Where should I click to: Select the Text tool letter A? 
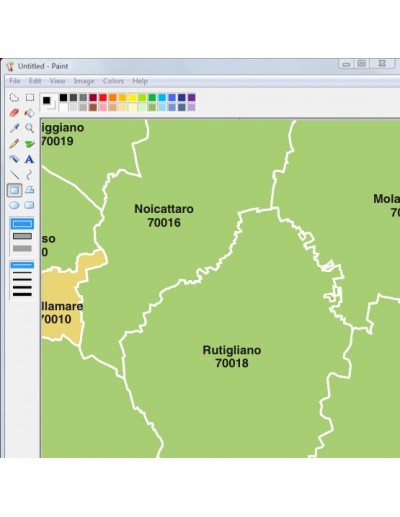point(29,159)
